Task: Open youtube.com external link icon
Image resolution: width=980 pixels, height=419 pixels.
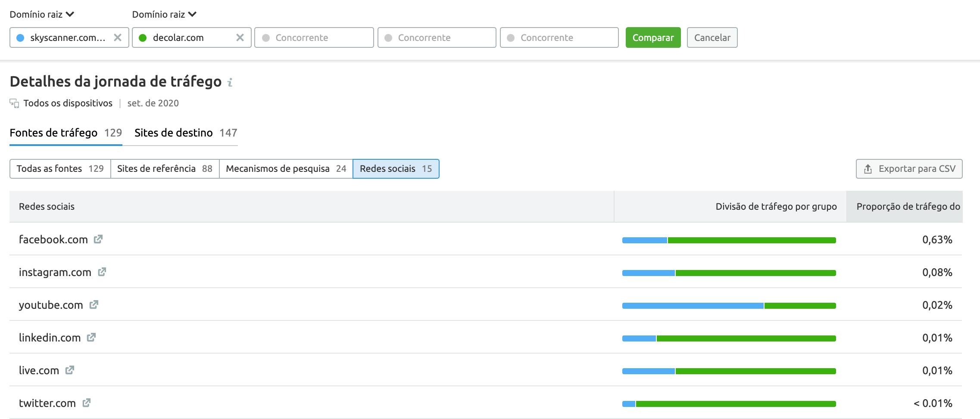Action: pyautogui.click(x=94, y=304)
